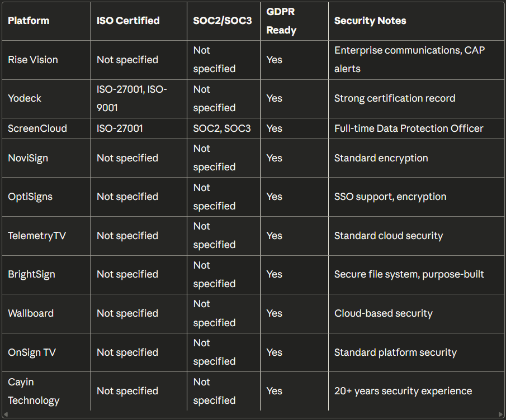Select the TelemetryTV platform cell
The width and height of the screenshot is (506, 420).
(37, 236)
